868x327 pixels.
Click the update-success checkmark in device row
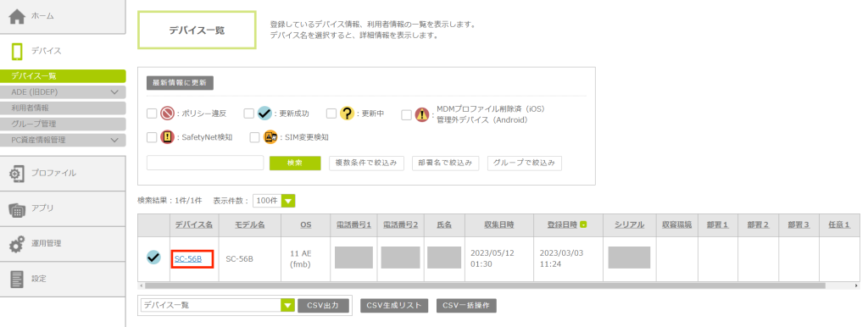153,258
